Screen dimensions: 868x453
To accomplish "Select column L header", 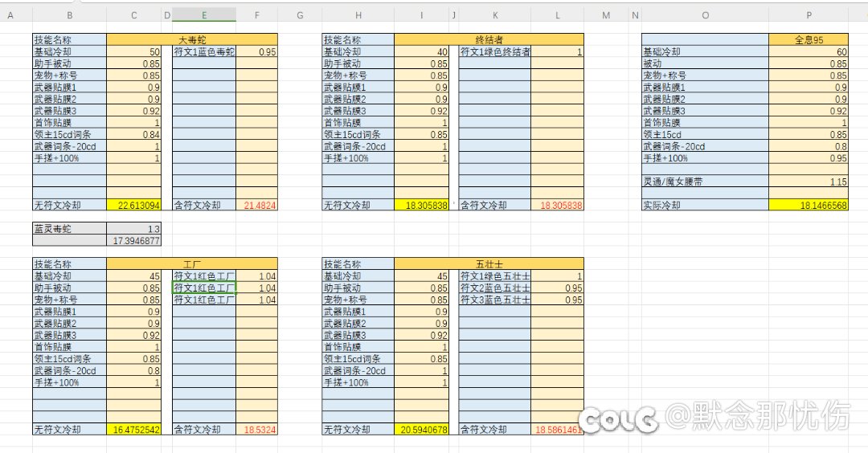I will [x=557, y=15].
